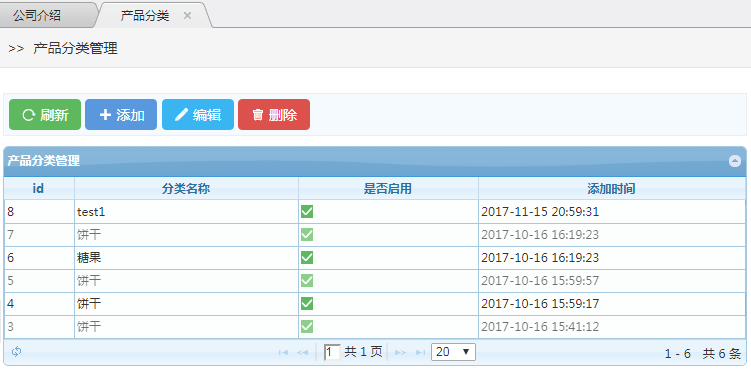Click the 删除 delete button
The image size is (751, 369).
274,115
